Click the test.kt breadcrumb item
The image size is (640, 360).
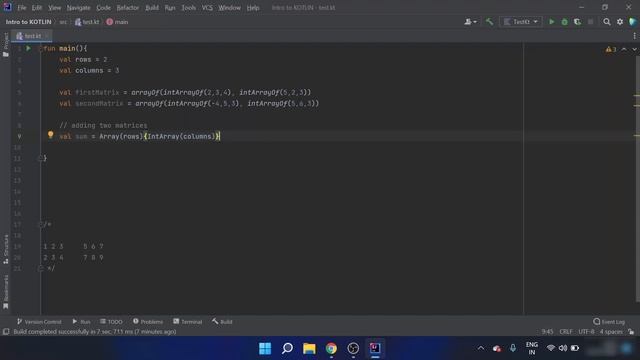click(87, 22)
